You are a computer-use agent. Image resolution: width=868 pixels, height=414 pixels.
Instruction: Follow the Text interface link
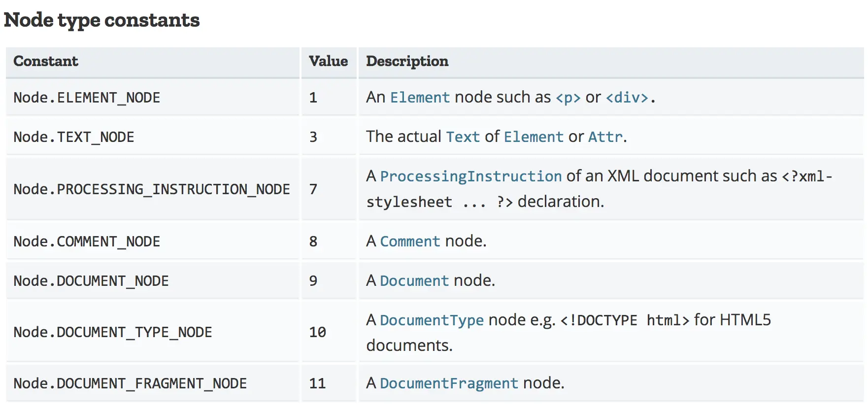pyautogui.click(x=463, y=137)
